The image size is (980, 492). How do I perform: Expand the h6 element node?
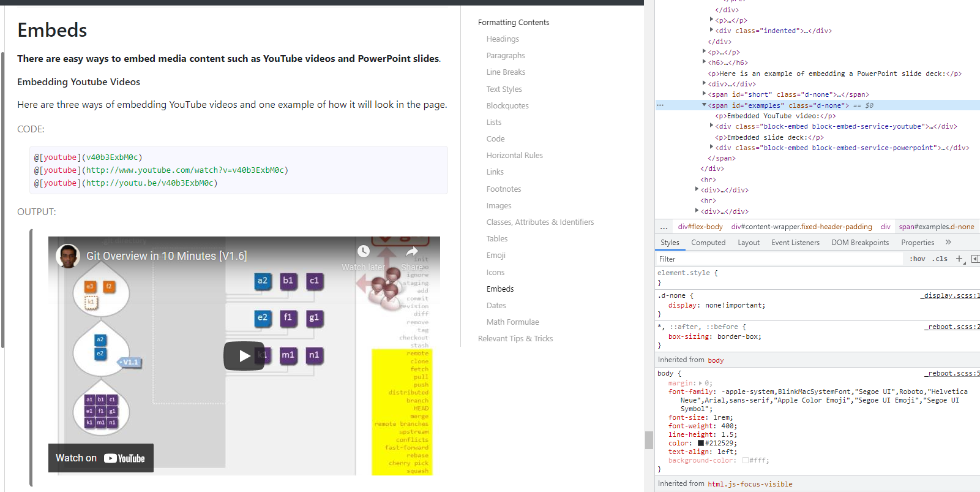tap(705, 62)
